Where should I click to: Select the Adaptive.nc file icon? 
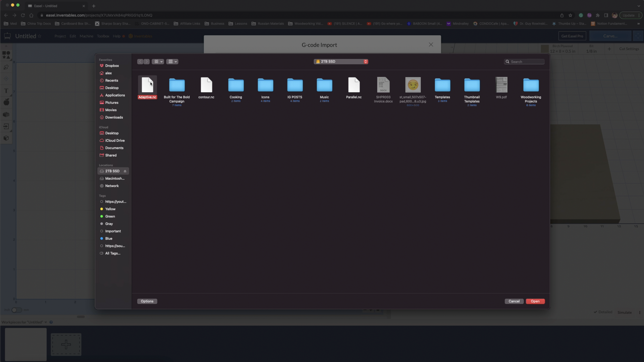point(147,85)
